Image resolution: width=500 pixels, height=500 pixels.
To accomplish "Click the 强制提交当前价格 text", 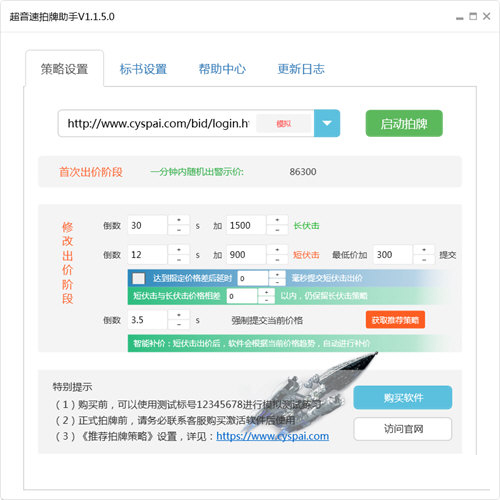I will click(267, 320).
